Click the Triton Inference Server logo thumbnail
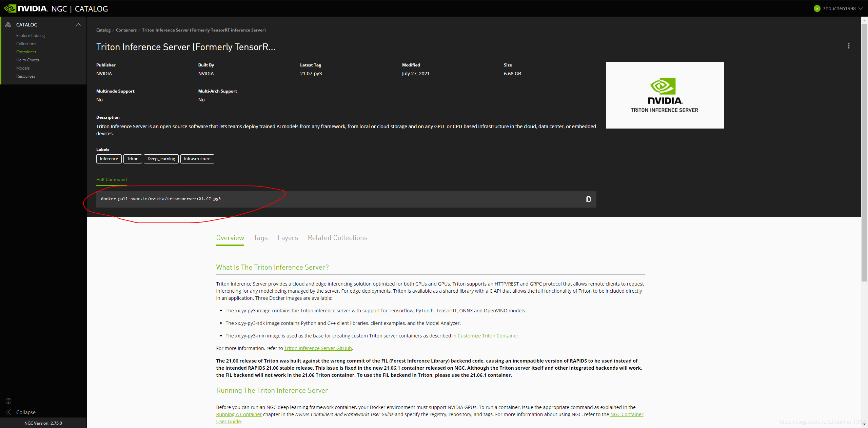Viewport: 868px width, 428px height. (664, 95)
